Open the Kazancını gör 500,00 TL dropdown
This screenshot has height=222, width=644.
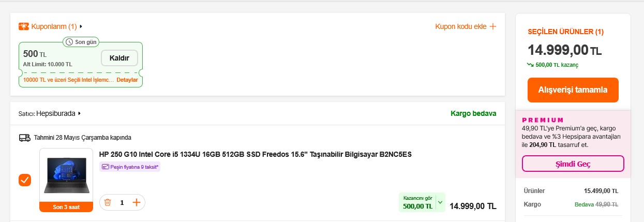point(440,202)
